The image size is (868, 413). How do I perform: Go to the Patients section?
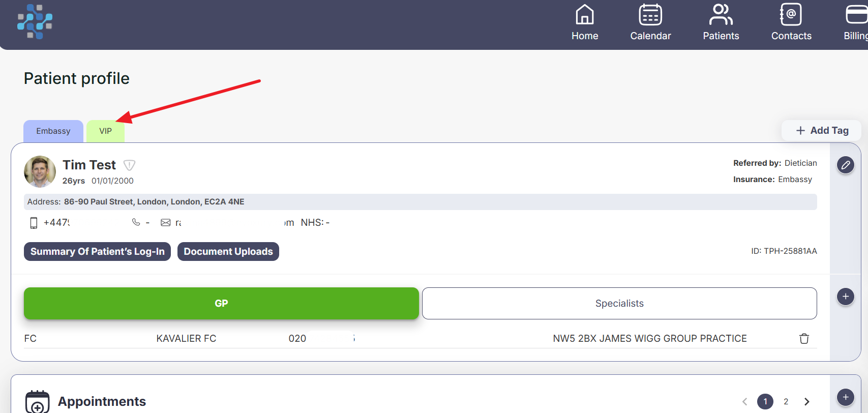721,22
